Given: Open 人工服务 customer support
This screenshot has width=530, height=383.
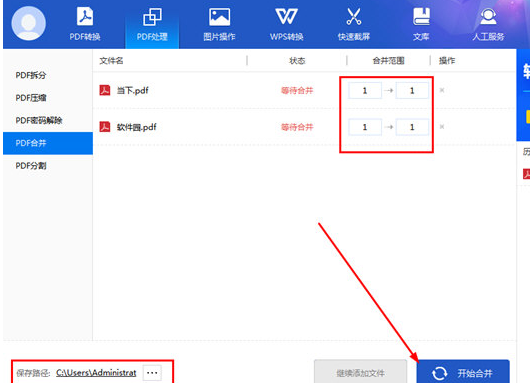Looking at the screenshot, I should click(x=488, y=24).
